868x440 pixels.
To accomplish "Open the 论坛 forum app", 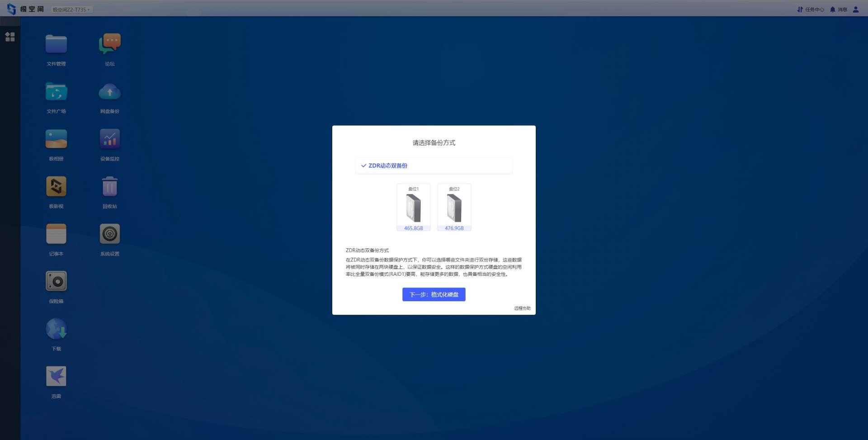I will [x=110, y=44].
